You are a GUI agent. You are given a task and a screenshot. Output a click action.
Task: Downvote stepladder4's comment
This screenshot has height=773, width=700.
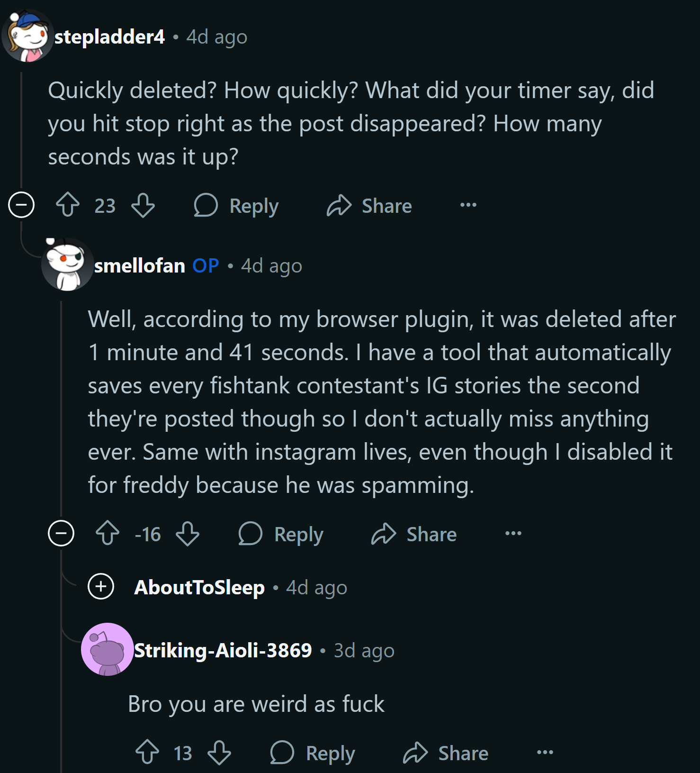pos(143,205)
